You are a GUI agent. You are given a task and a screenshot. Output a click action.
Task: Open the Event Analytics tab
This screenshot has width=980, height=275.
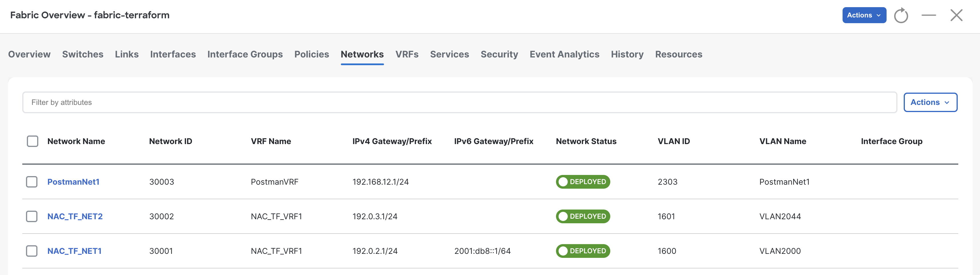[x=564, y=55]
